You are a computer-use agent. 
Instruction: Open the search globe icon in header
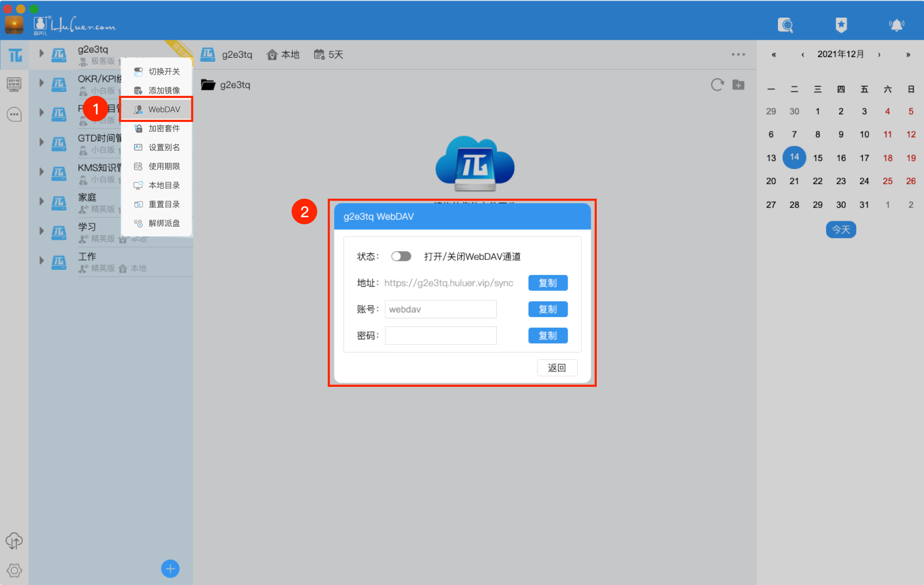785,25
